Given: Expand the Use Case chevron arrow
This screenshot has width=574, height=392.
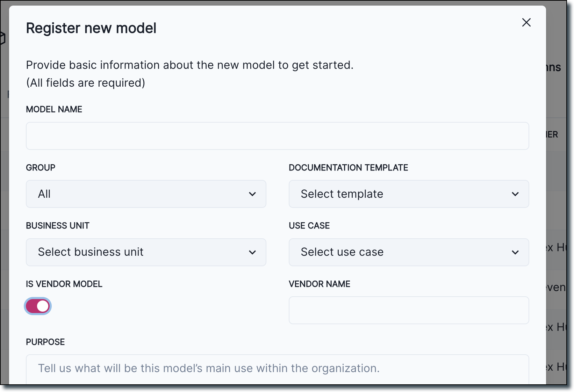Looking at the screenshot, I should [x=515, y=252].
